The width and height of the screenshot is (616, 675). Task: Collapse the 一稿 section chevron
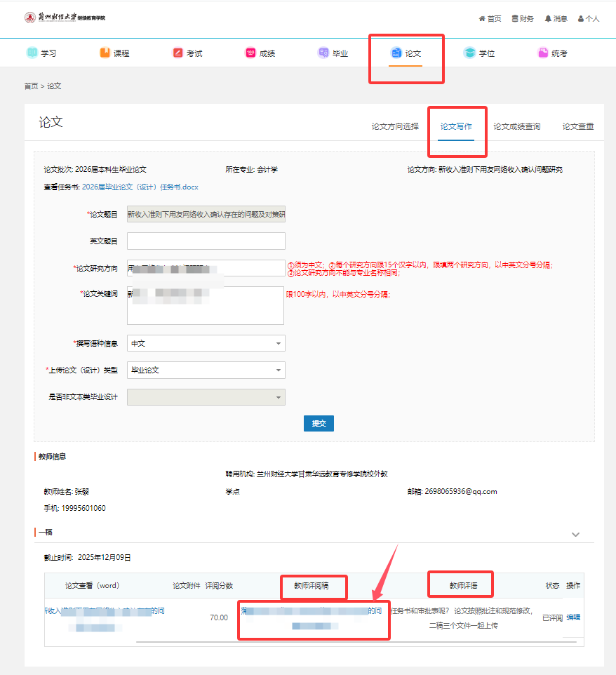(575, 534)
